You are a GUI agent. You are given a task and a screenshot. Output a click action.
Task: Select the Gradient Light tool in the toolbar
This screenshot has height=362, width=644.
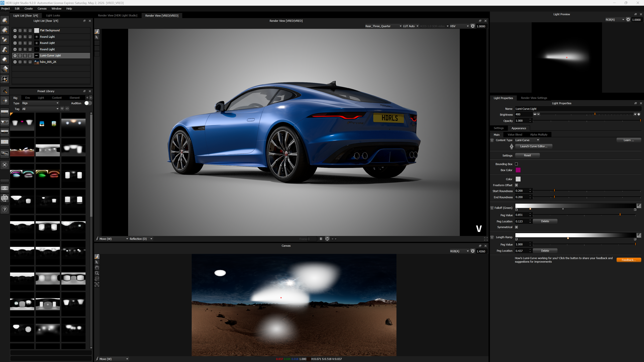(x=5, y=69)
